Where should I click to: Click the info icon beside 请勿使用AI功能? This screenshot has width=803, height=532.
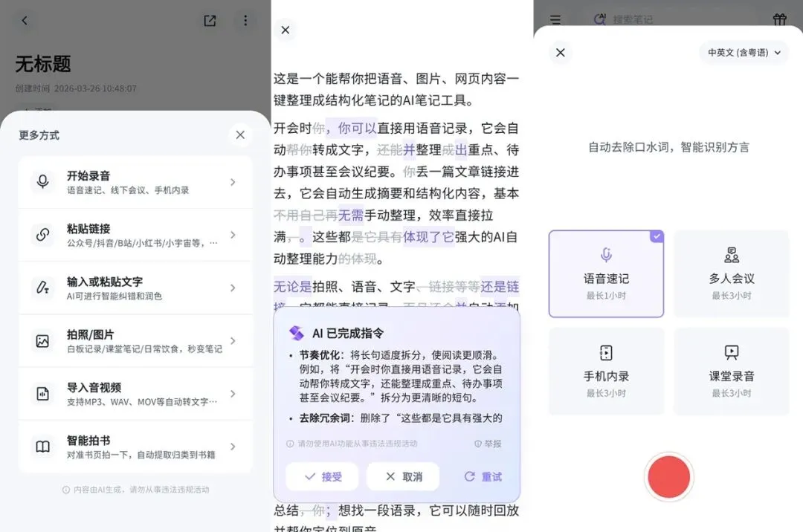(290, 444)
